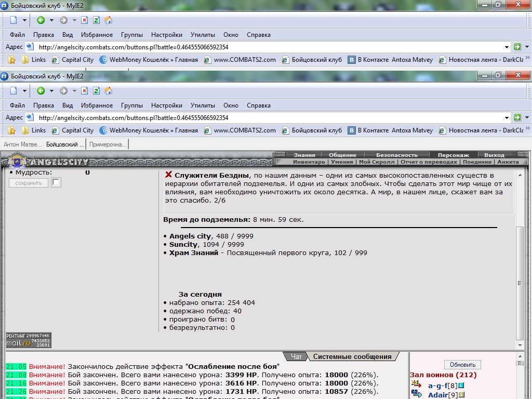Click Refresh icon in upper window toolbar

pyautogui.click(x=96, y=20)
